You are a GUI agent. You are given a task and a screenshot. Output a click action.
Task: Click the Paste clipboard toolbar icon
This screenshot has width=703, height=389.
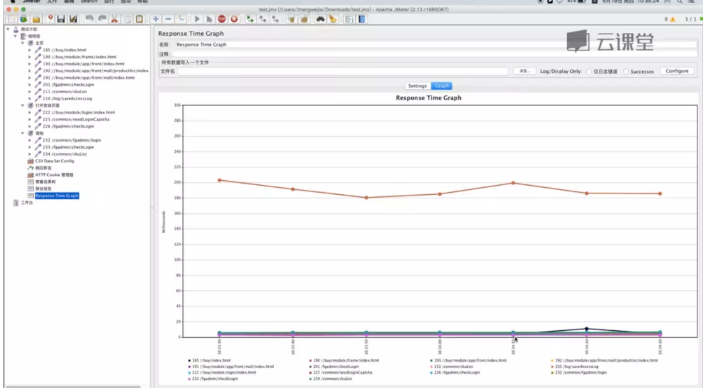tap(139, 19)
